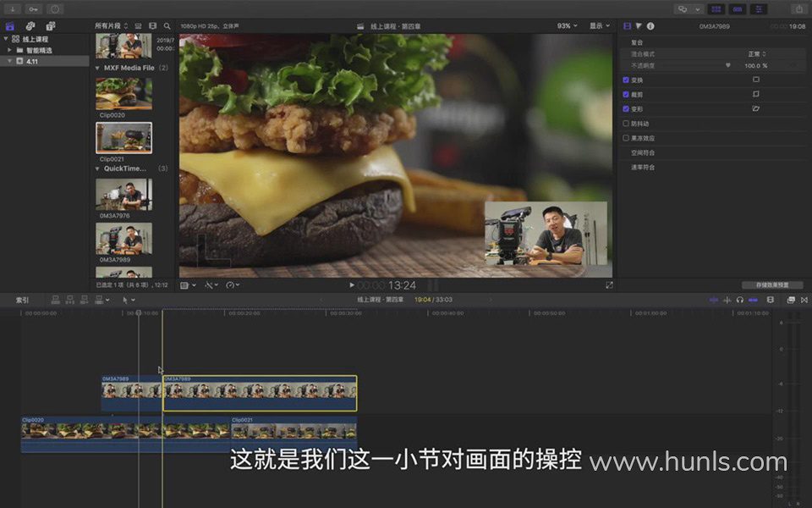Toggle the browser panel grid button
This screenshot has width=812, height=508.
coord(716,8)
